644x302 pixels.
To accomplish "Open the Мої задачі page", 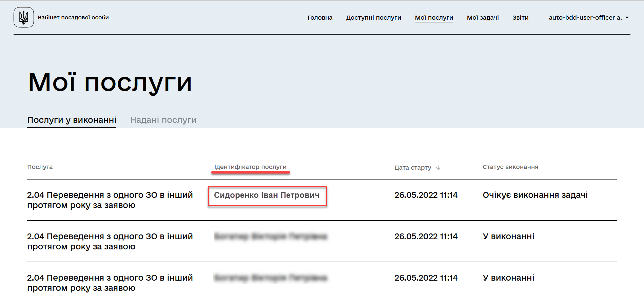I will pos(483,18).
